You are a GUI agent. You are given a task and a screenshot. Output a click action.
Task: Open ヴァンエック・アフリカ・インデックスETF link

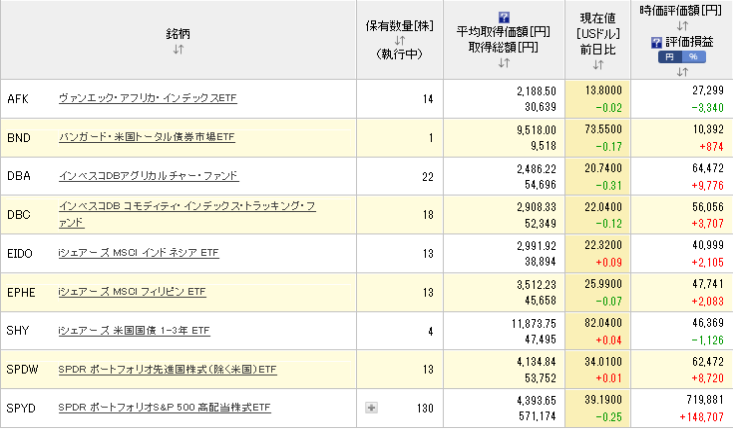tap(148, 98)
